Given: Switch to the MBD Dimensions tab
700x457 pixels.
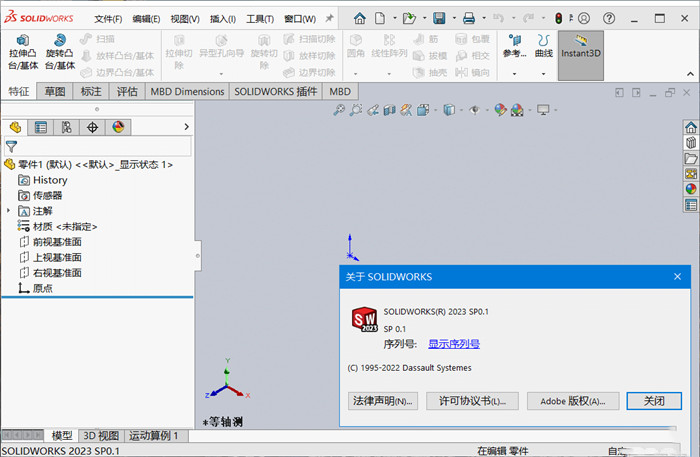Looking at the screenshot, I should point(187,91).
